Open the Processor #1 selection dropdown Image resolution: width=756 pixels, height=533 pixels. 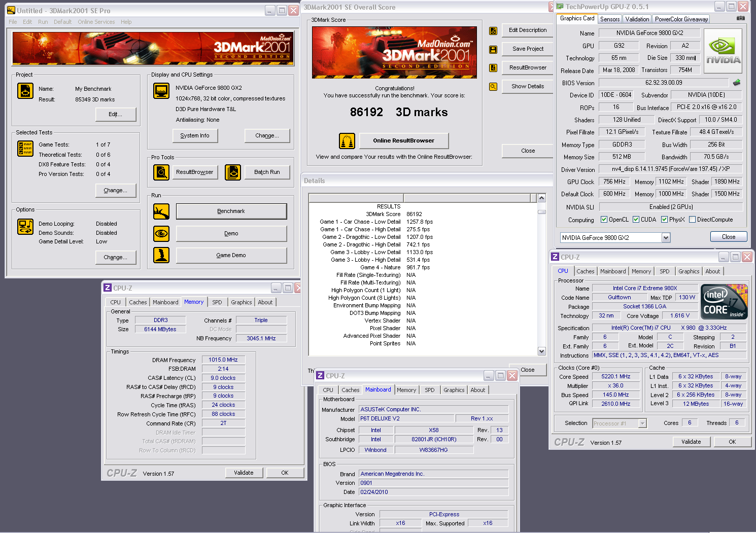642,423
